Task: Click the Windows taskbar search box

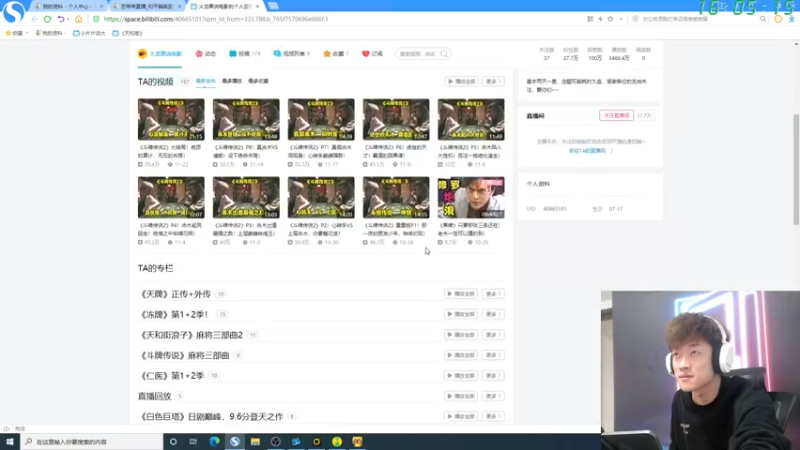Action: [92, 442]
